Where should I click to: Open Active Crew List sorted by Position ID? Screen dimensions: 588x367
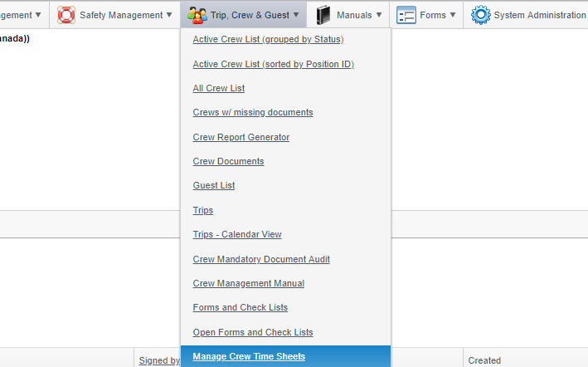[274, 64]
